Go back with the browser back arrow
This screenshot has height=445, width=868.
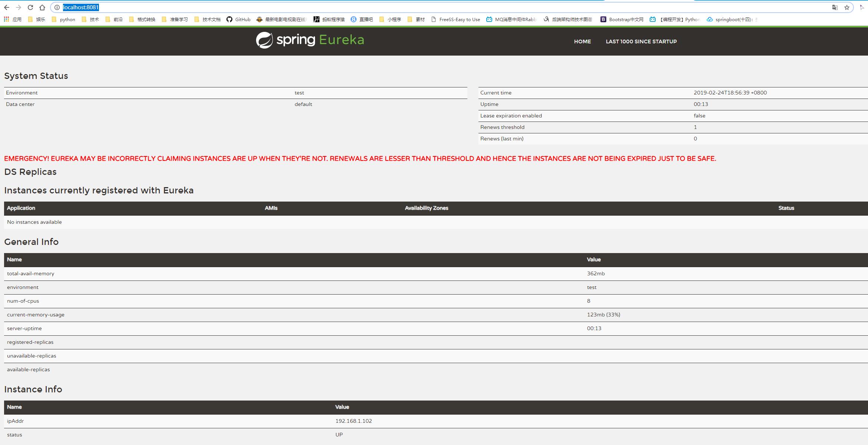coord(7,7)
